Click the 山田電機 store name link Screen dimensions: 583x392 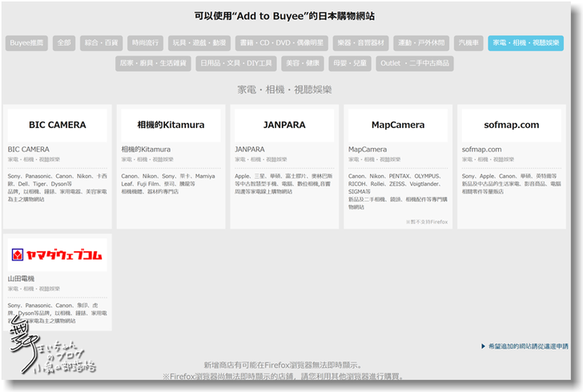[x=21, y=278]
